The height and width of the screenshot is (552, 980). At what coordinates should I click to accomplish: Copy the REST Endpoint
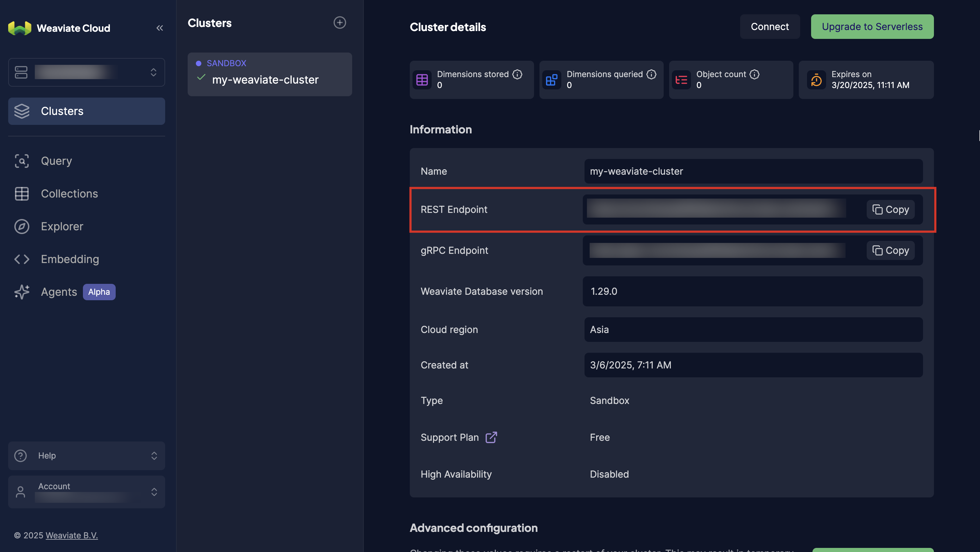pyautogui.click(x=890, y=209)
